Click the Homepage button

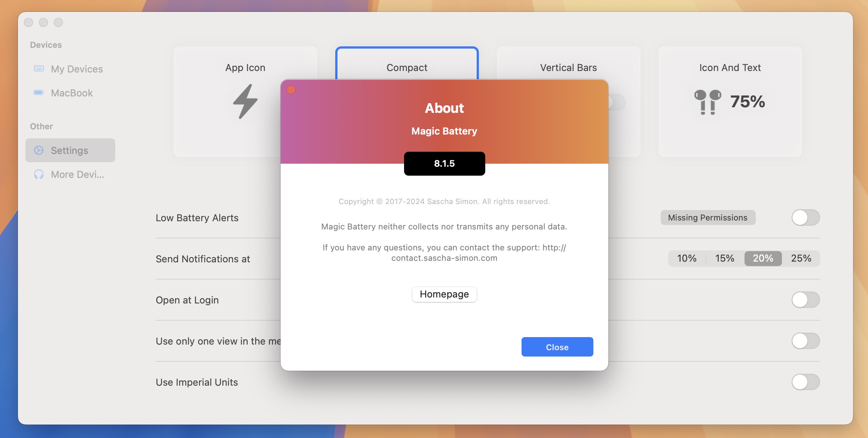(444, 294)
